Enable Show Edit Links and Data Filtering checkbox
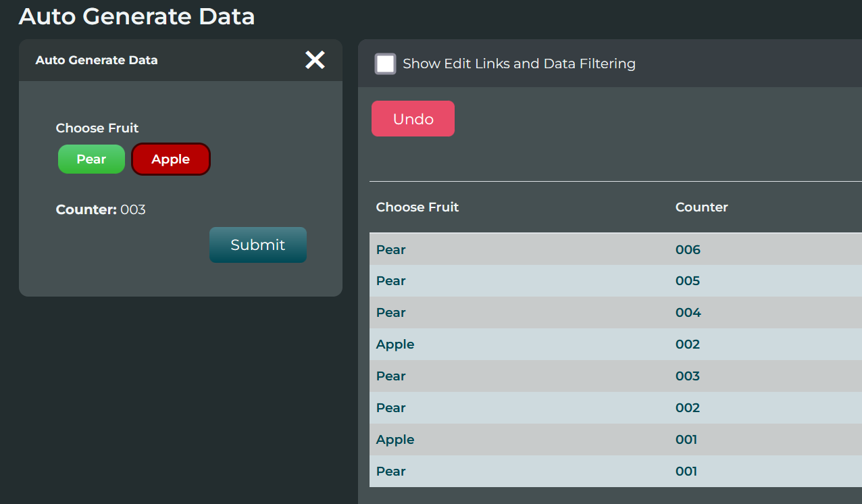 [386, 64]
